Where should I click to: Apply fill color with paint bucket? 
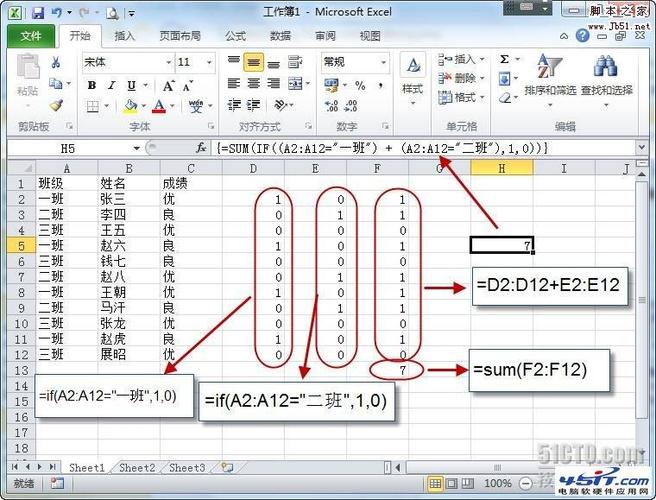(x=131, y=106)
